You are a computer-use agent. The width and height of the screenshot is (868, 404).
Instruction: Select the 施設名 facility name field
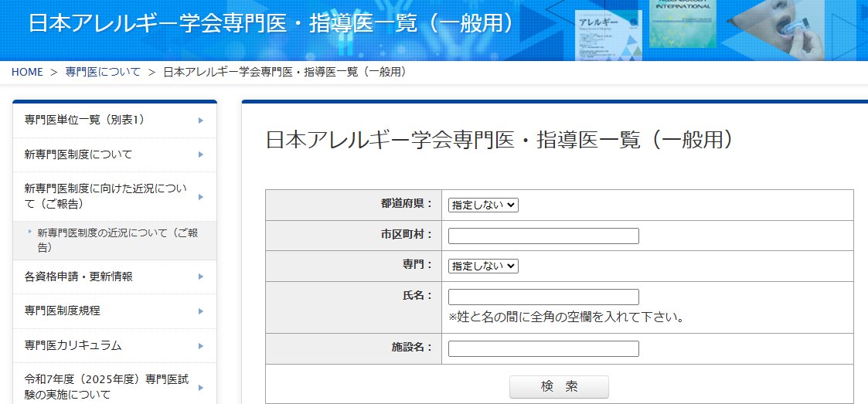click(x=543, y=348)
